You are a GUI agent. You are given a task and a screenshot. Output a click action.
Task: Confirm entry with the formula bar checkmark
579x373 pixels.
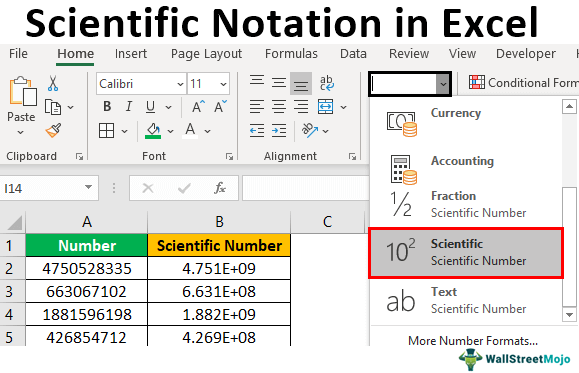click(x=184, y=188)
